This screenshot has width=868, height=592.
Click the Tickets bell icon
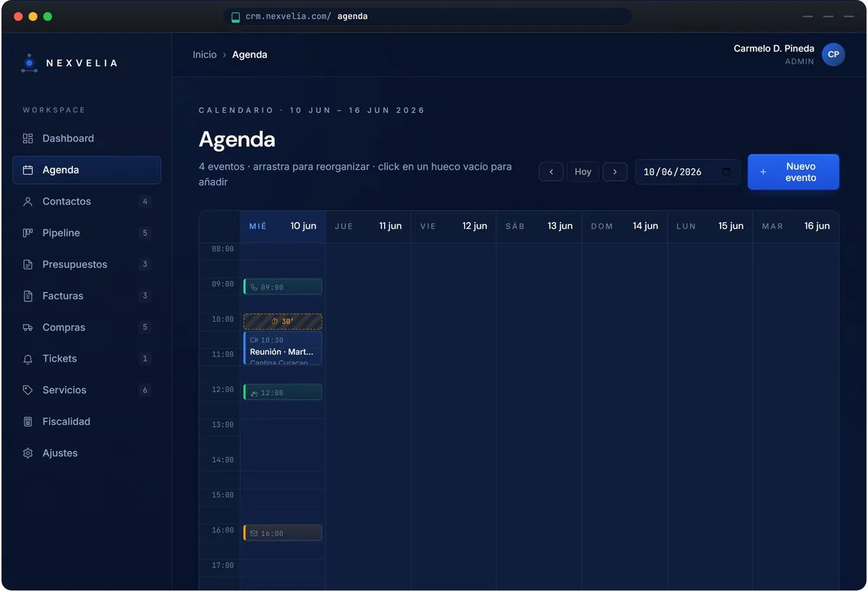click(27, 359)
